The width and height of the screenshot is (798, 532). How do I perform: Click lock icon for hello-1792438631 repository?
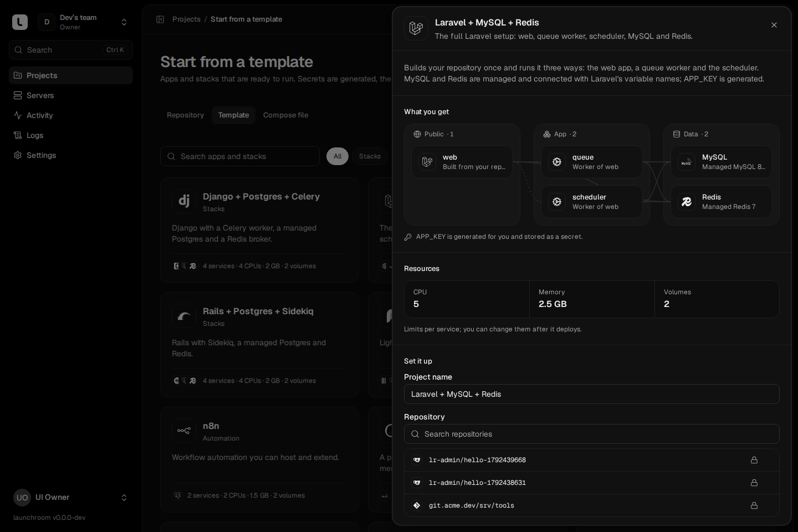754,483
